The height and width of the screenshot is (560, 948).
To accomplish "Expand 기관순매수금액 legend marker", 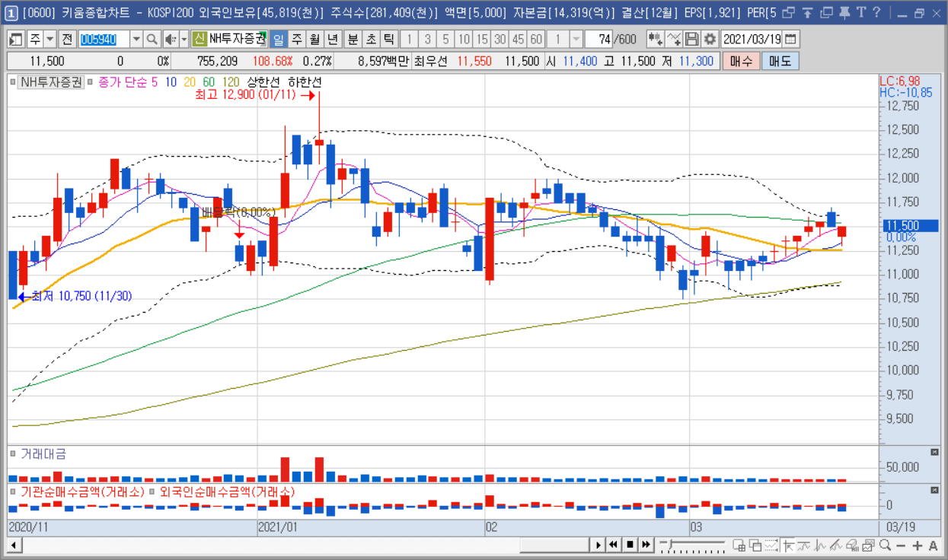I will (x=13, y=492).
